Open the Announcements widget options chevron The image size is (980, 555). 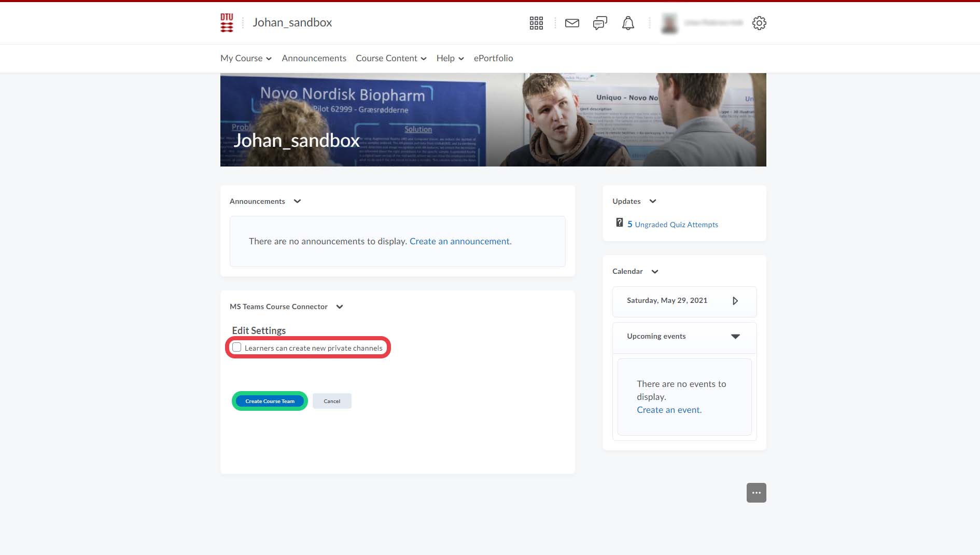(x=297, y=201)
